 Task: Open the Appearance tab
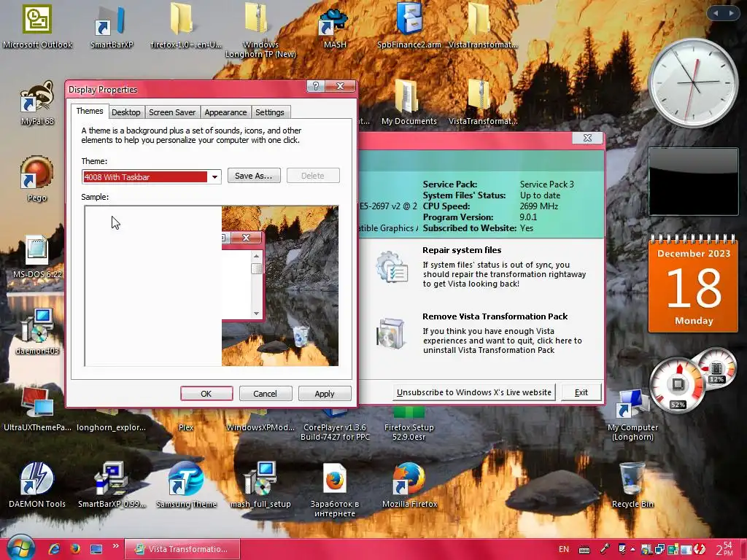pyautogui.click(x=225, y=112)
